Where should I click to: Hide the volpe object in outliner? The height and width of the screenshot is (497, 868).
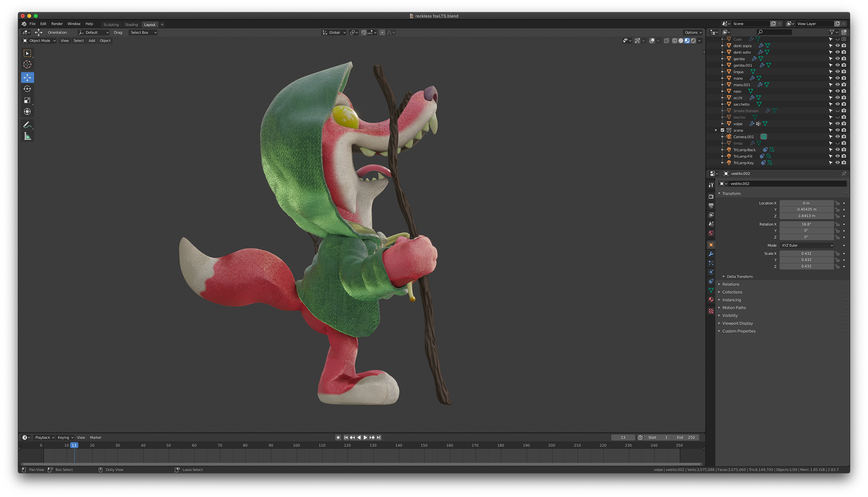[837, 123]
